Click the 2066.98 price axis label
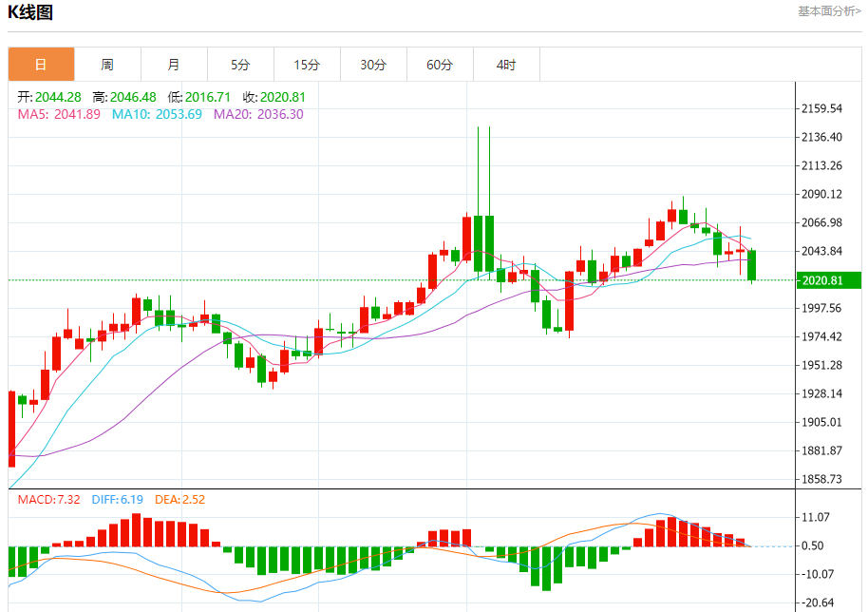 pos(822,222)
